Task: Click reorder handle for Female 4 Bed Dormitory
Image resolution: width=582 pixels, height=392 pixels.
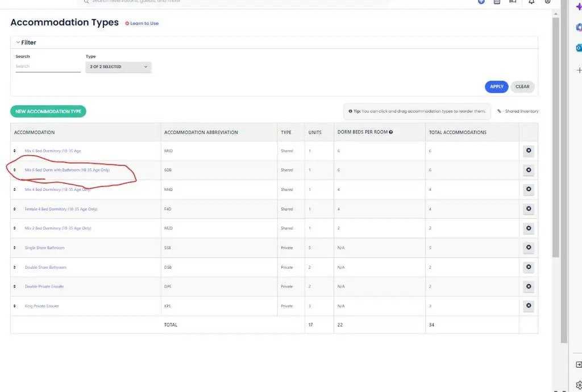Action: [15, 209]
